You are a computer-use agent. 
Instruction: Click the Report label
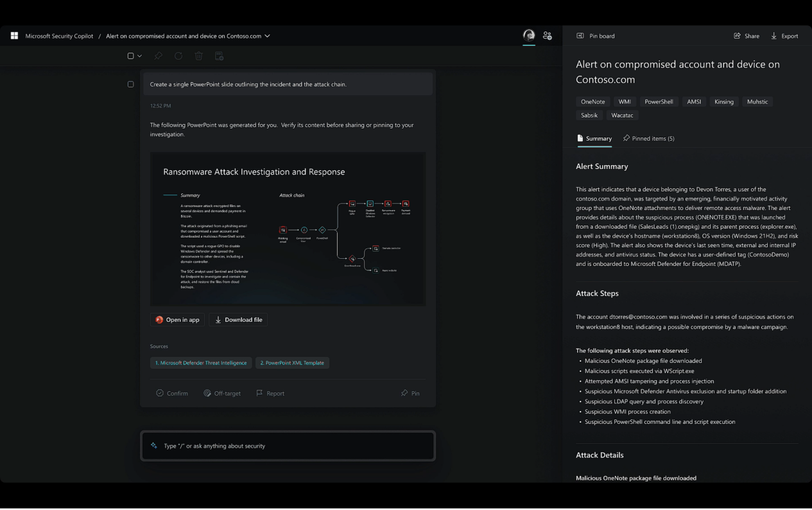(275, 393)
